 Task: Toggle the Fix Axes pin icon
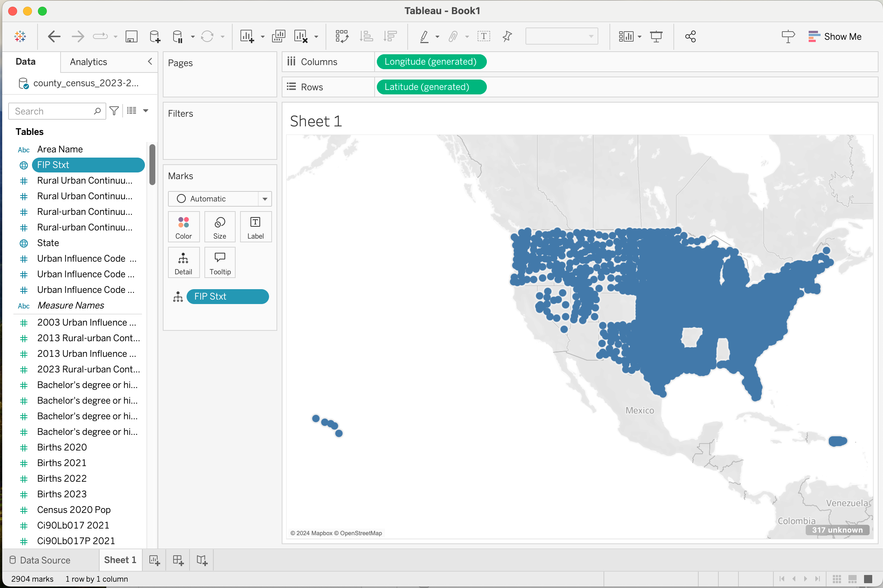point(507,36)
